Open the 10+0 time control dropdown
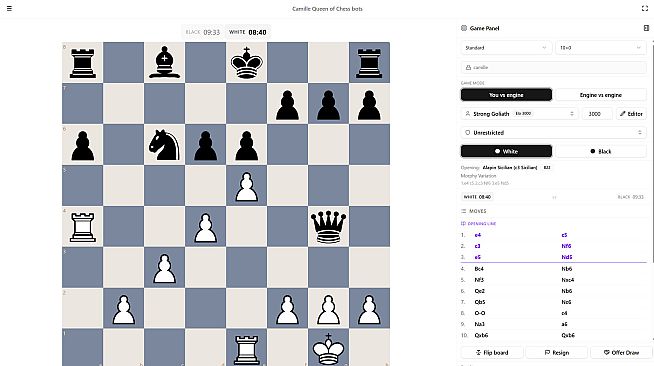 601,48
